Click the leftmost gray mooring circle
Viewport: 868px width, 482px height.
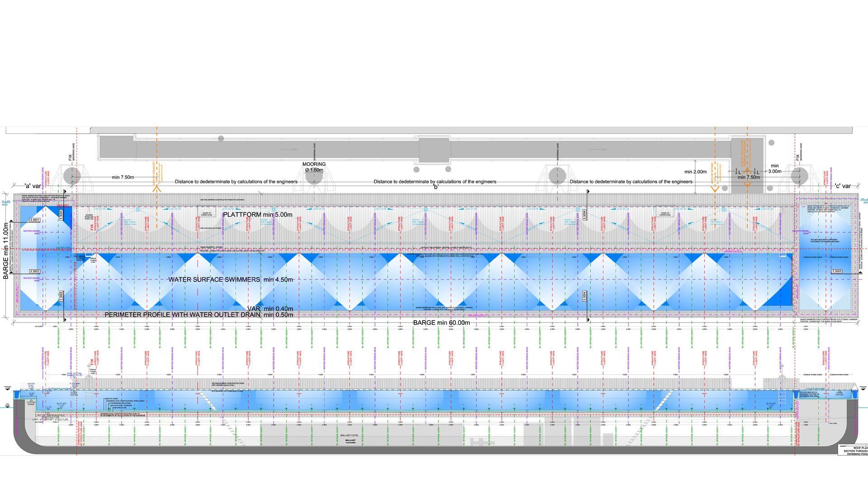pos(72,176)
